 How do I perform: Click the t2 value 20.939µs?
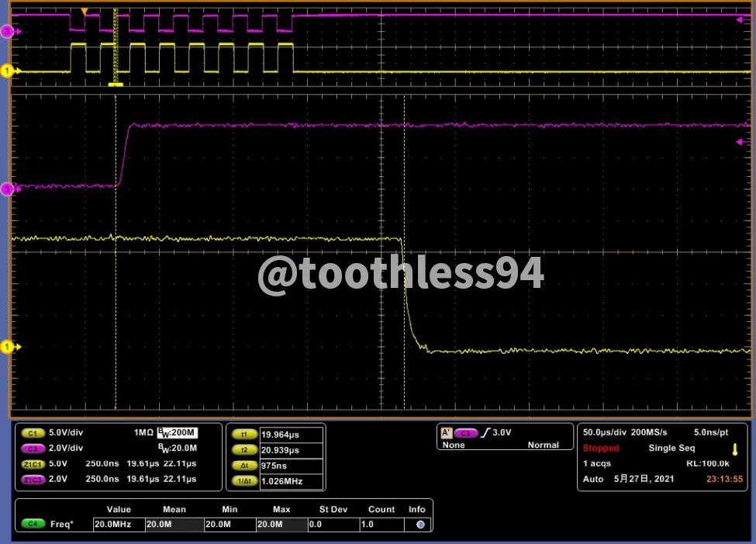(x=291, y=450)
